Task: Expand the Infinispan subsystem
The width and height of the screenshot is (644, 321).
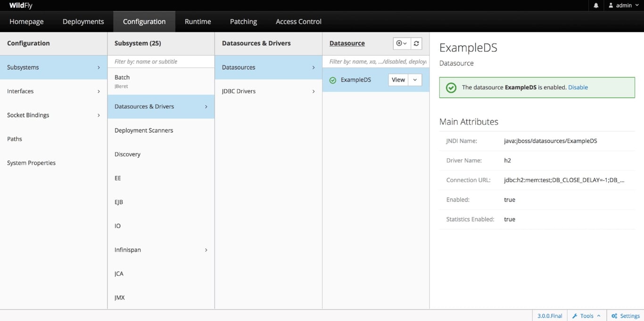Action: click(x=160, y=250)
